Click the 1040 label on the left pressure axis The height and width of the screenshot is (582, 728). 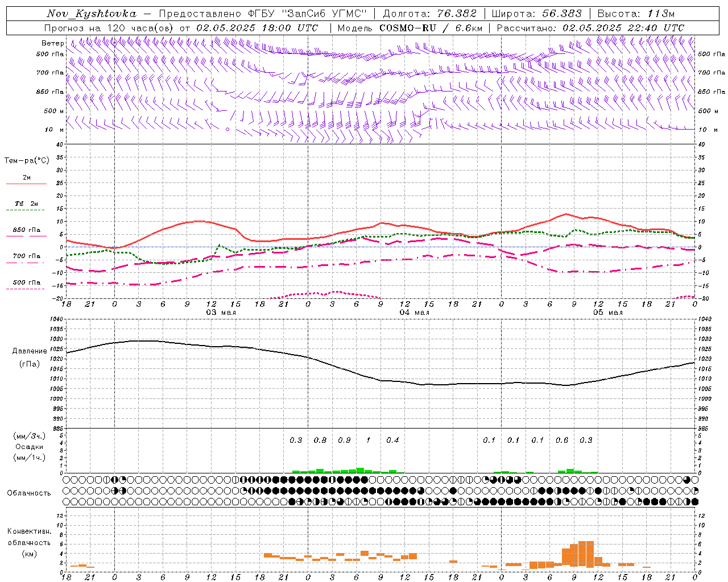(x=56, y=319)
